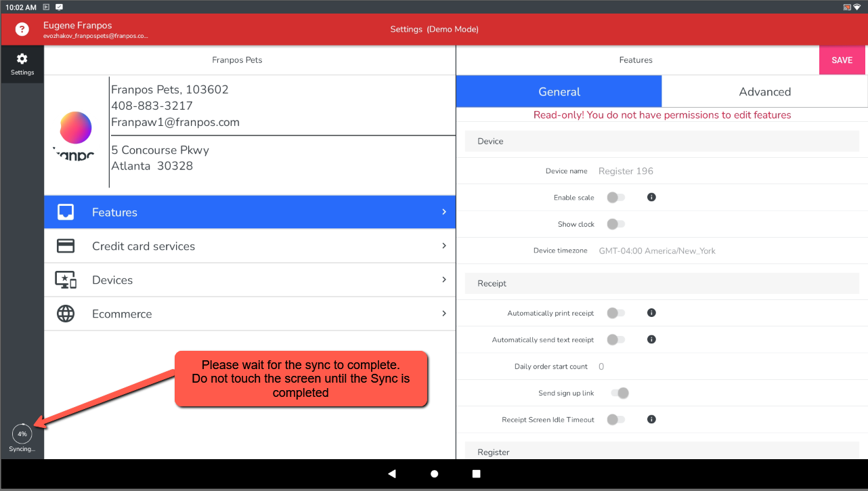
Task: Click the Features panel header title
Action: tap(636, 60)
